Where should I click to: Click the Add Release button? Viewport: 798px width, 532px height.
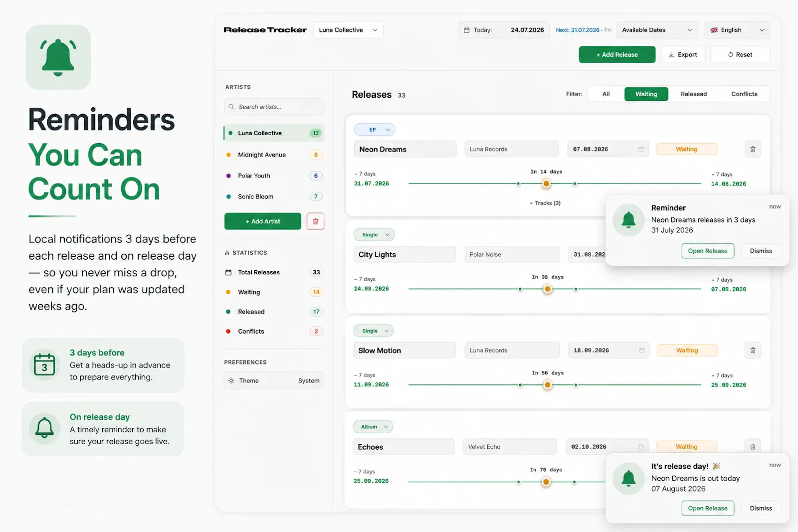tap(617, 55)
